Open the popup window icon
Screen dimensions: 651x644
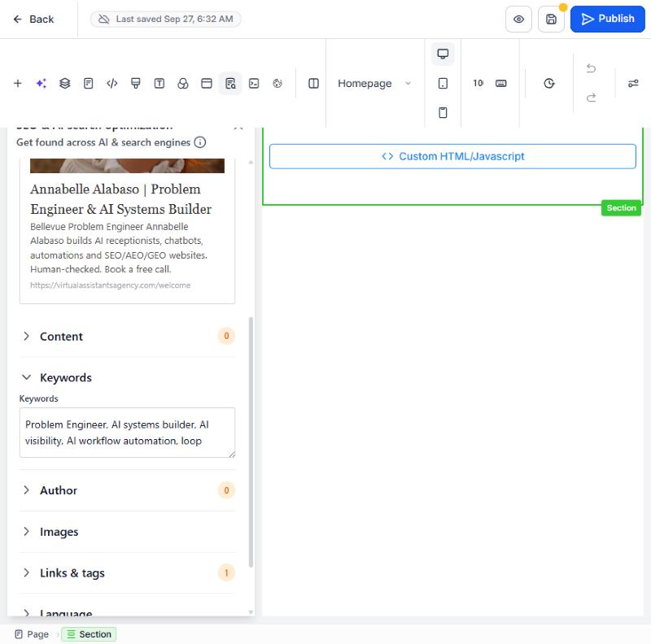(207, 84)
